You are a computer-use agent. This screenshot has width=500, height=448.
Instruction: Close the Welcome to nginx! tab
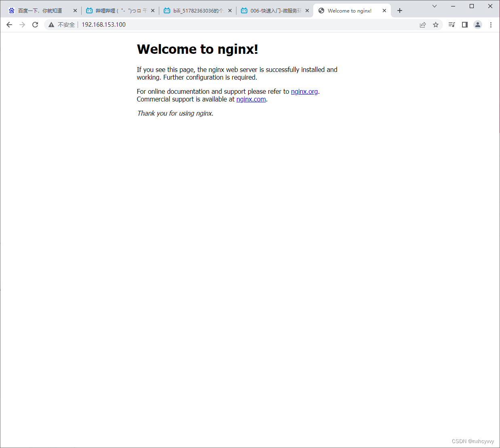click(x=384, y=11)
